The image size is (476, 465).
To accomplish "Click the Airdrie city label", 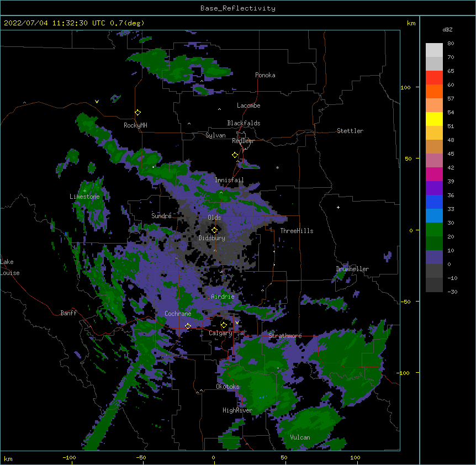I will (223, 297).
